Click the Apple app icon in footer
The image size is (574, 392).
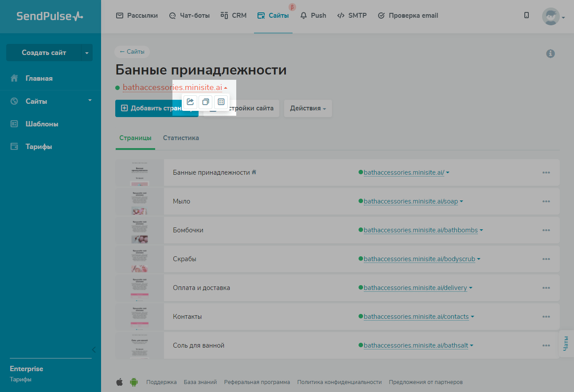point(119,382)
